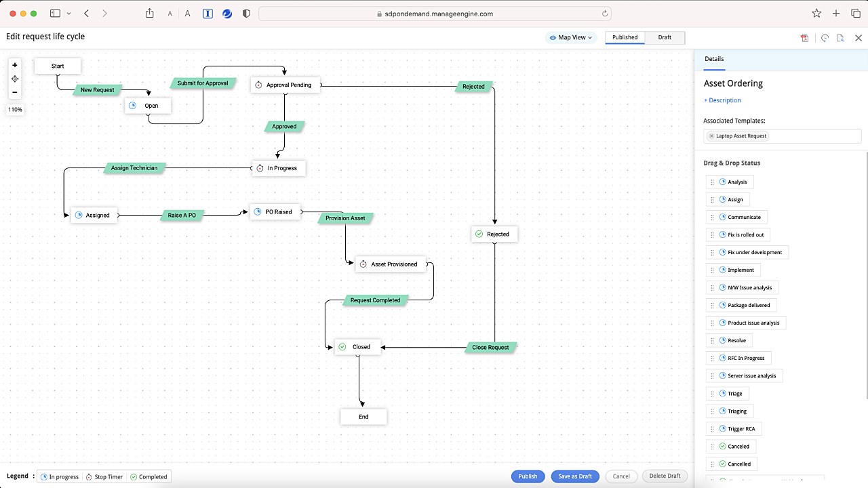Open the lifecycle history clock icon

[x=825, y=38]
